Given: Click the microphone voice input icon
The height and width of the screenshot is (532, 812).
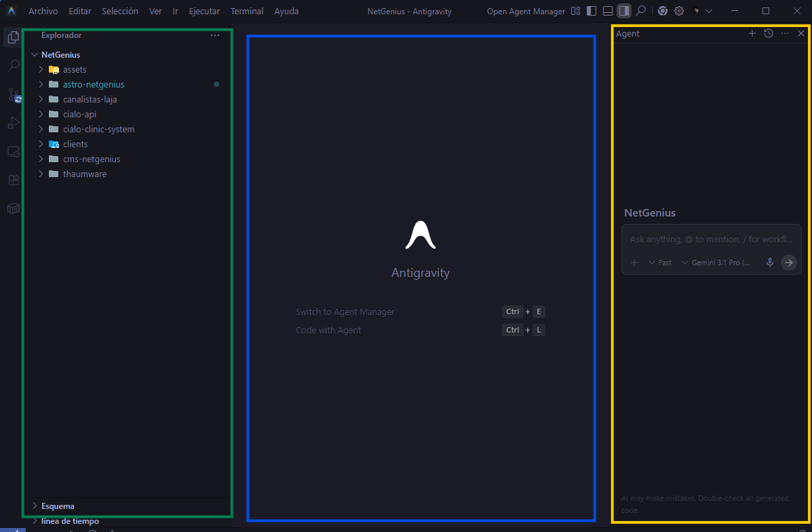Looking at the screenshot, I should (769, 263).
